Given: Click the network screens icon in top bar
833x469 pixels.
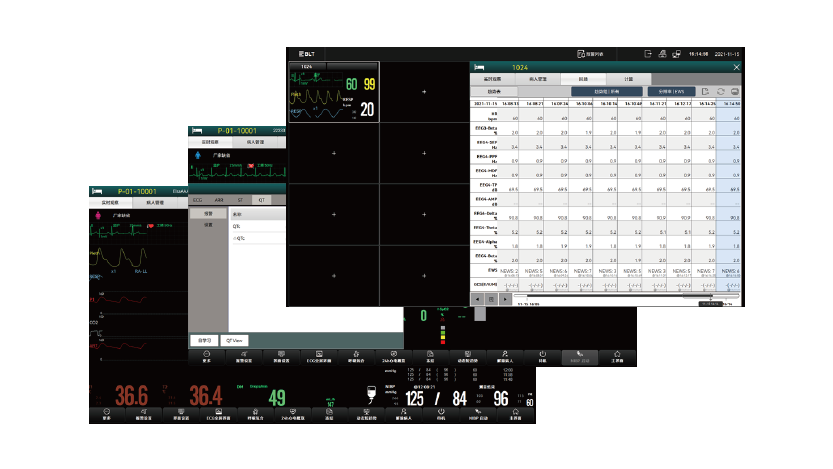Looking at the screenshot, I should pos(677,53).
